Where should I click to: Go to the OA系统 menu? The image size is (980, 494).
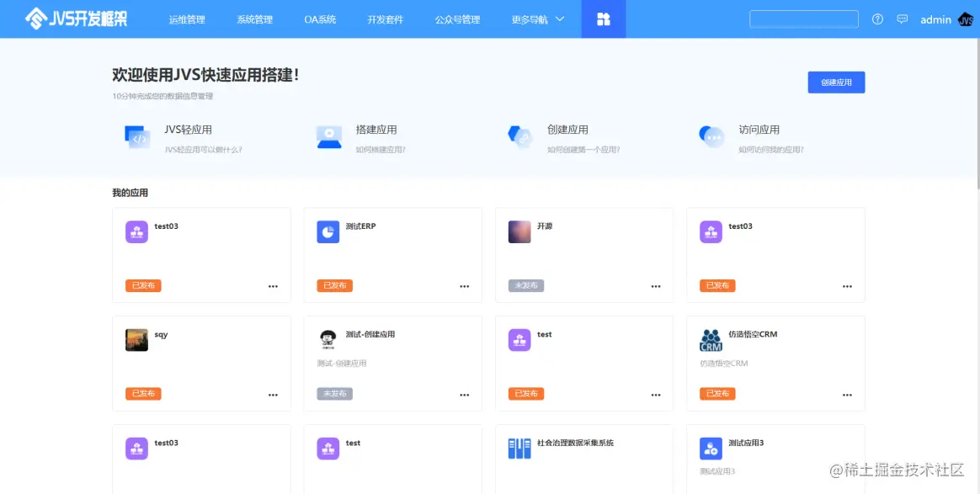pyautogui.click(x=320, y=19)
